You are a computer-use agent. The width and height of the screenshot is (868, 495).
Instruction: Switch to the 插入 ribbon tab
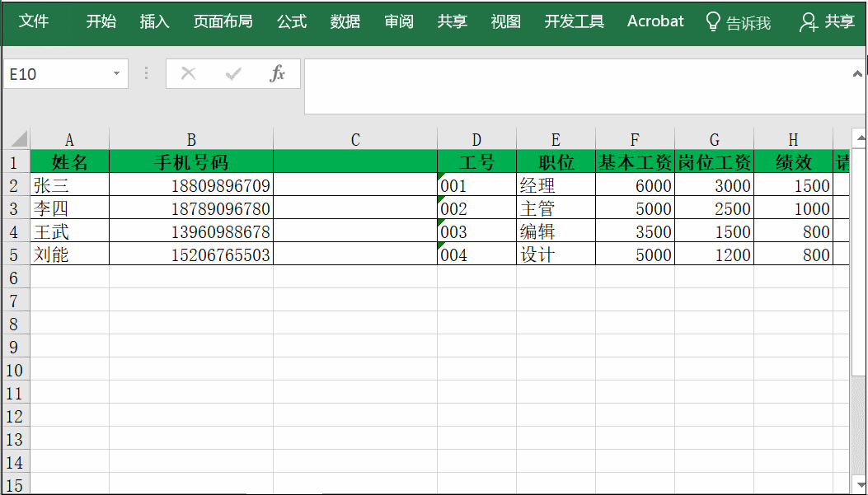tap(154, 21)
